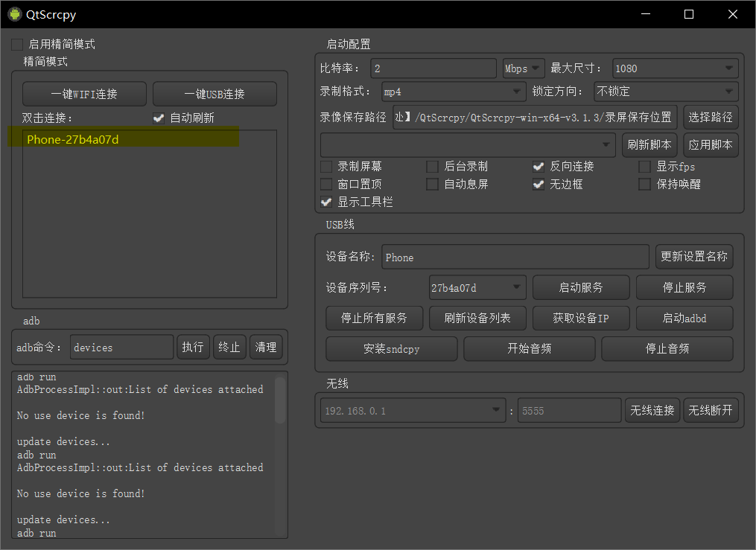Viewport: 756px width, 550px height.
Task: Open the 录制格式 mp4 dropdown
Action: pyautogui.click(x=454, y=92)
